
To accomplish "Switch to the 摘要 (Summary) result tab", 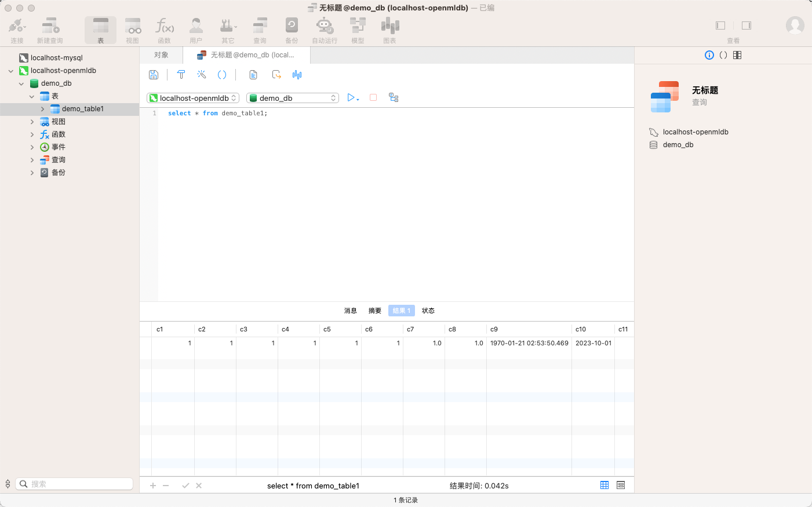I will pos(375,311).
